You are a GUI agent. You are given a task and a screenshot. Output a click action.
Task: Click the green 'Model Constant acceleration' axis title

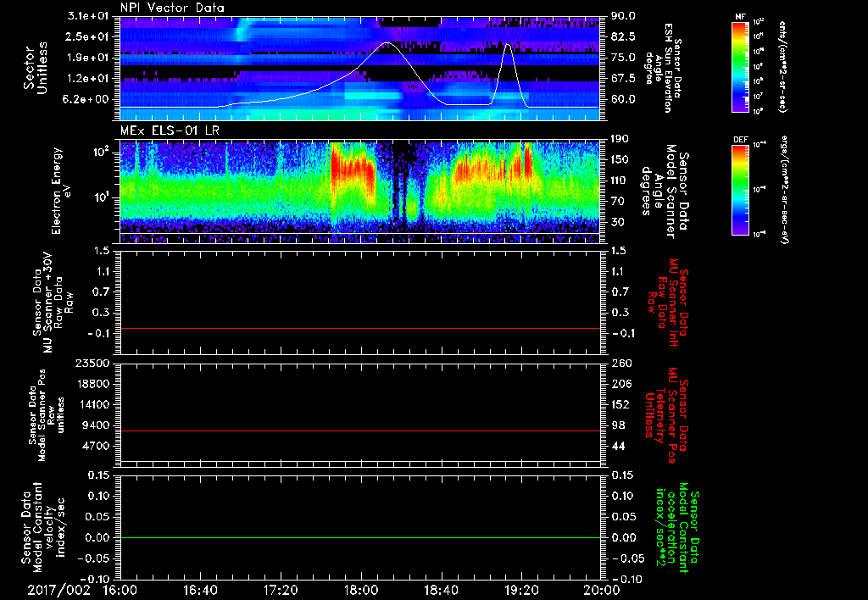[676, 529]
